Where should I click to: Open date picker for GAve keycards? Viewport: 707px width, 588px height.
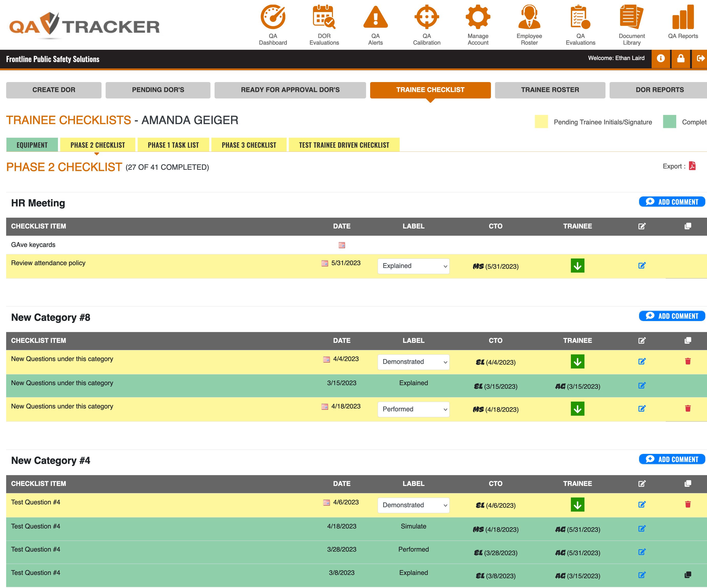[342, 245]
